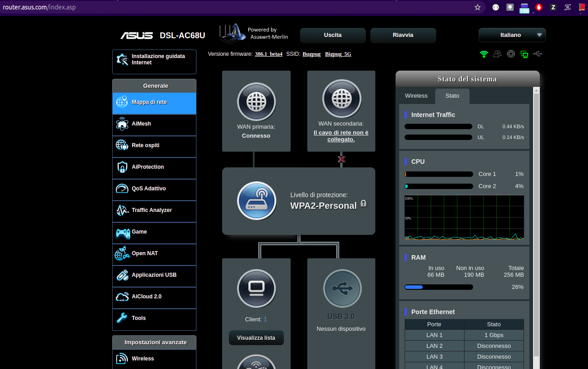Click the Rete ospiti icon
Screen dimensions: 588x369
122,145
